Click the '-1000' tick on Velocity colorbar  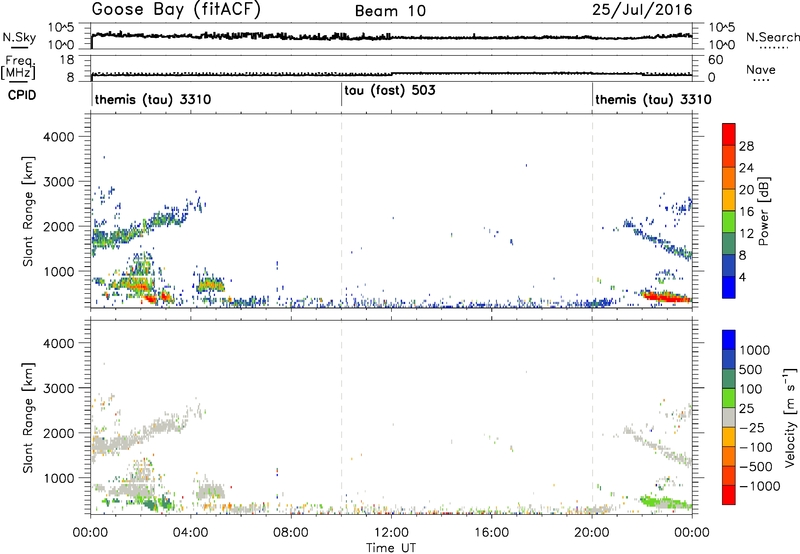760,486
